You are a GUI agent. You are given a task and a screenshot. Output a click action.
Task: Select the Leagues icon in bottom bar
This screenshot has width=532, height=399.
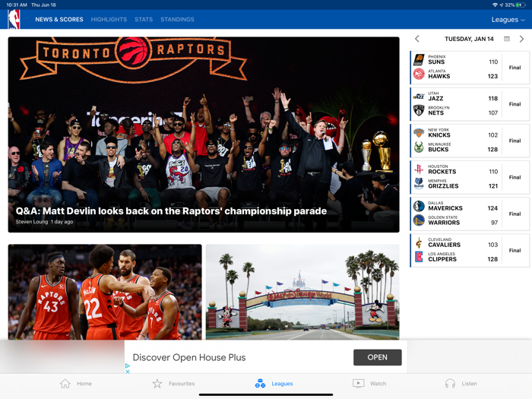[x=260, y=384]
